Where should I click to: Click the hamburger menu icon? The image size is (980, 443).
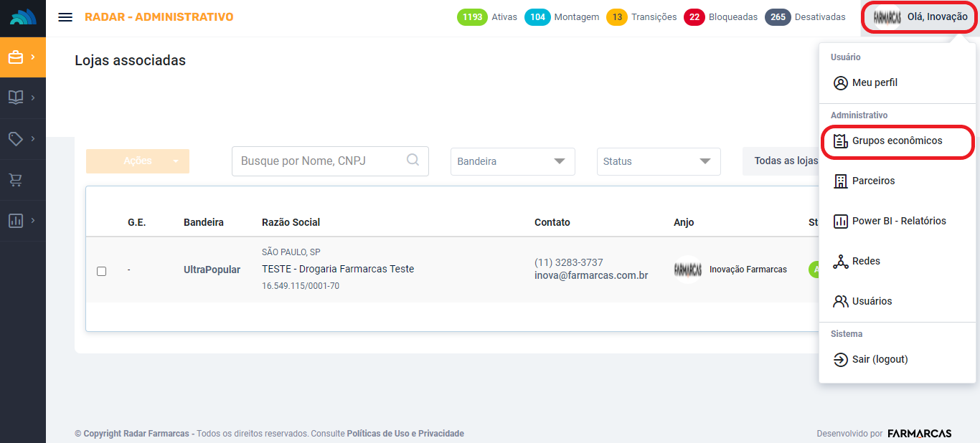click(x=65, y=17)
